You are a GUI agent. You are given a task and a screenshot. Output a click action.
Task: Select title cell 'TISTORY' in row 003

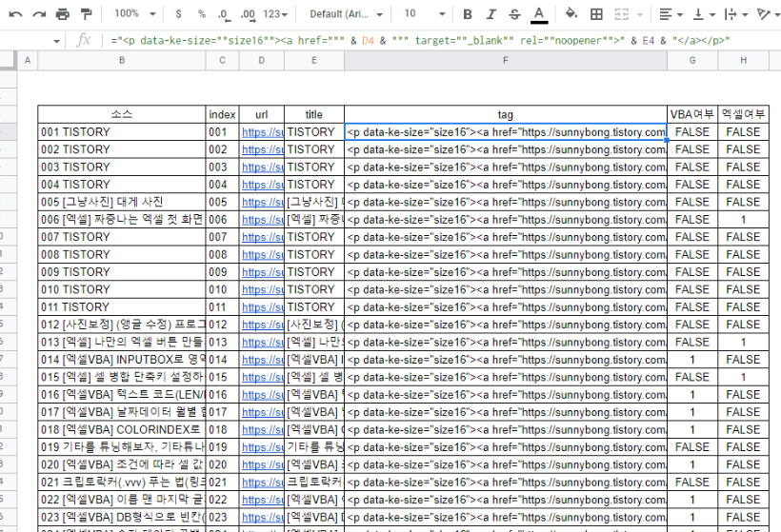click(313, 167)
